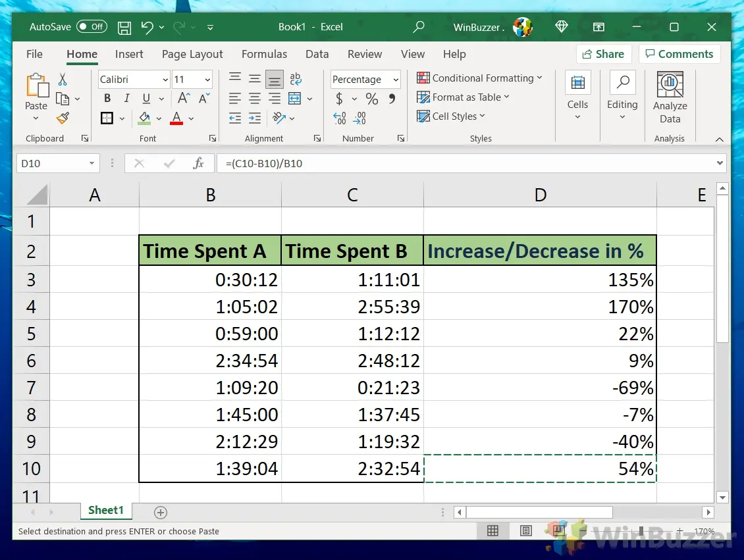Decrease indent of selected cell
This screenshot has height=560, width=744.
coord(234,118)
